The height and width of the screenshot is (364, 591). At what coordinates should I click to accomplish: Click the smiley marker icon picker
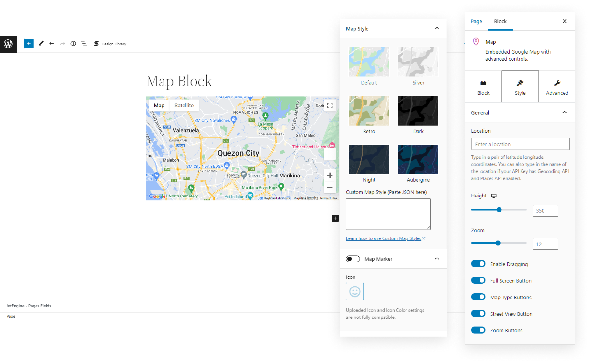click(x=354, y=291)
